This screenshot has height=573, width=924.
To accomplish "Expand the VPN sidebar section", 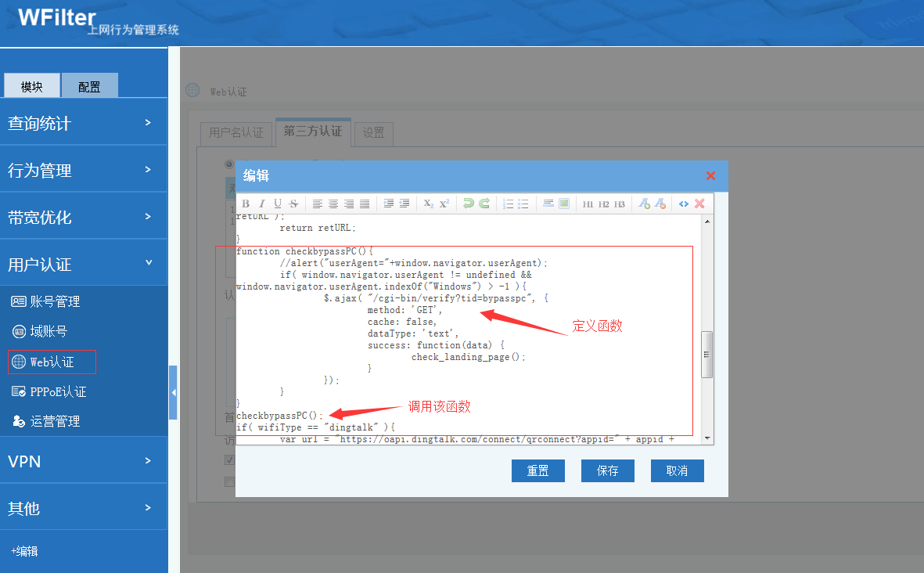I will (83, 461).
